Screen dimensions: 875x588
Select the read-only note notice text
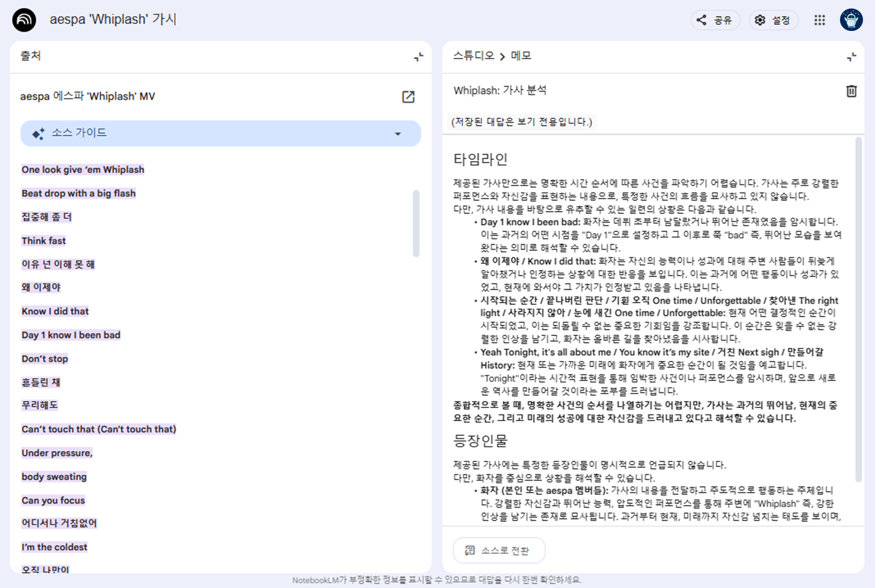[x=522, y=122]
